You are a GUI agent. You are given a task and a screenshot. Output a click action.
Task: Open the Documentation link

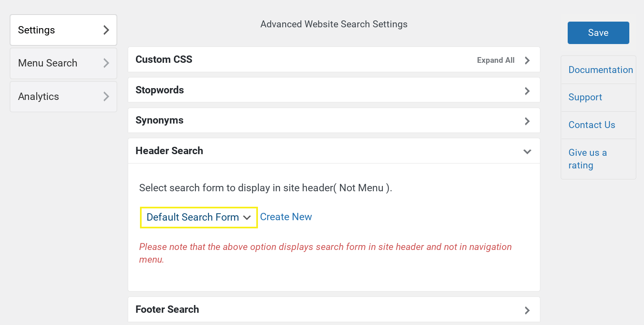[600, 70]
